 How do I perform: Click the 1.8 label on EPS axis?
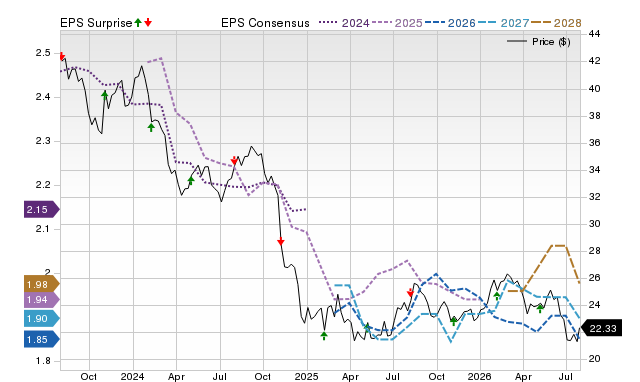(43, 361)
